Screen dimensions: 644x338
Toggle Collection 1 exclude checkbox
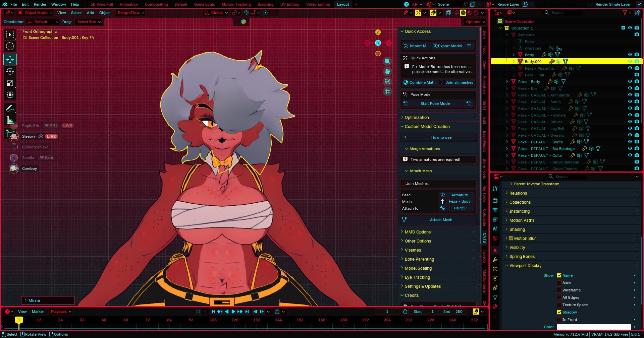[623, 28]
